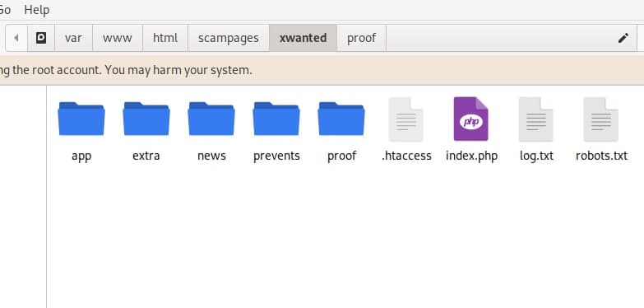Click the 'news' folder name label
Image resolution: width=644 pixels, height=308 pixels.
(211, 156)
